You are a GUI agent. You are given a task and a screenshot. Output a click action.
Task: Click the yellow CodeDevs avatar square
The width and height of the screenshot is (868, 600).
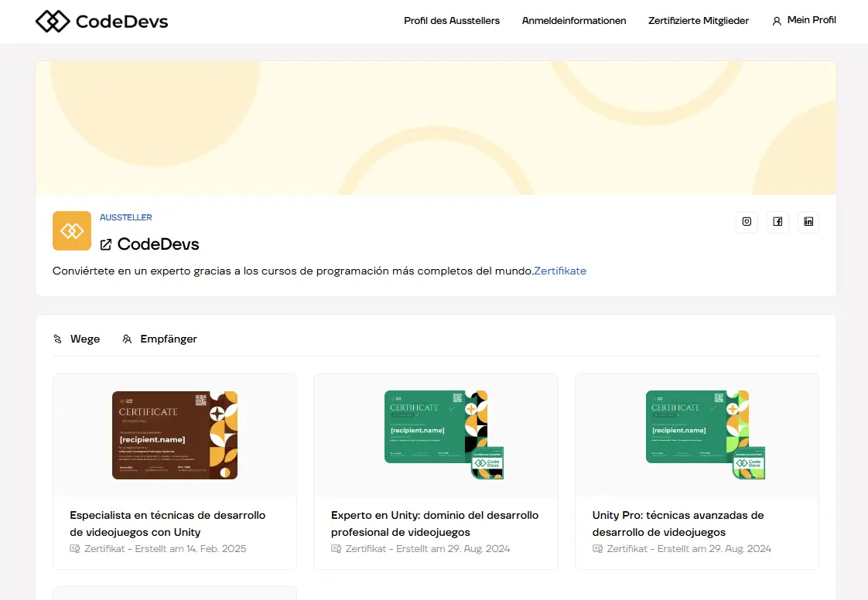tap(71, 230)
